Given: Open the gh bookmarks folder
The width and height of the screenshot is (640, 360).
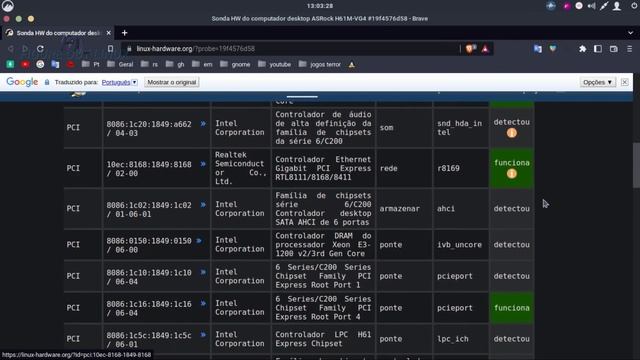Looking at the screenshot, I should click(x=175, y=64).
